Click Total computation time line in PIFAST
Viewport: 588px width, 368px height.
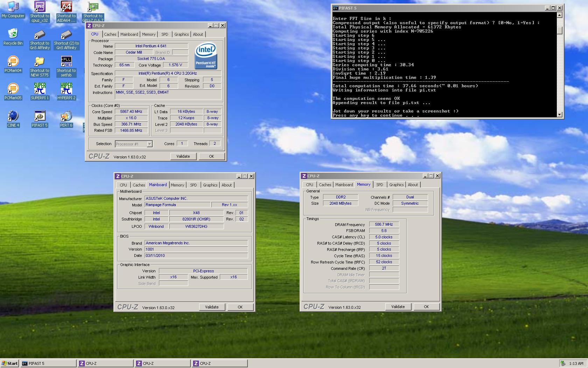point(405,86)
